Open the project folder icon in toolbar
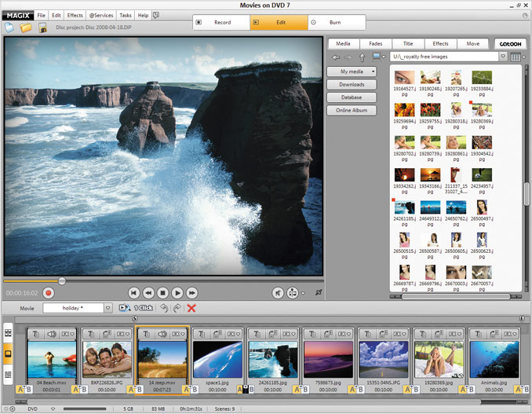Screen dimensions: 532x414 (26, 27)
